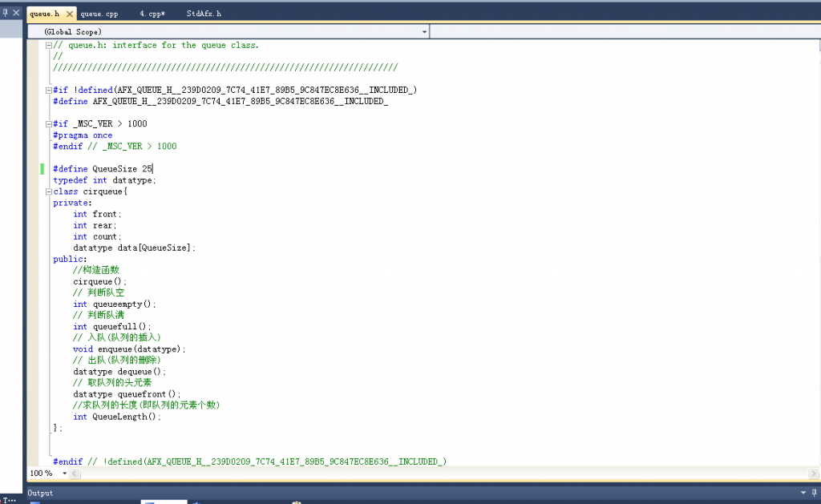Click the '// 取队列的头元素' comment
This screenshot has width=821, height=504.
tap(112, 382)
